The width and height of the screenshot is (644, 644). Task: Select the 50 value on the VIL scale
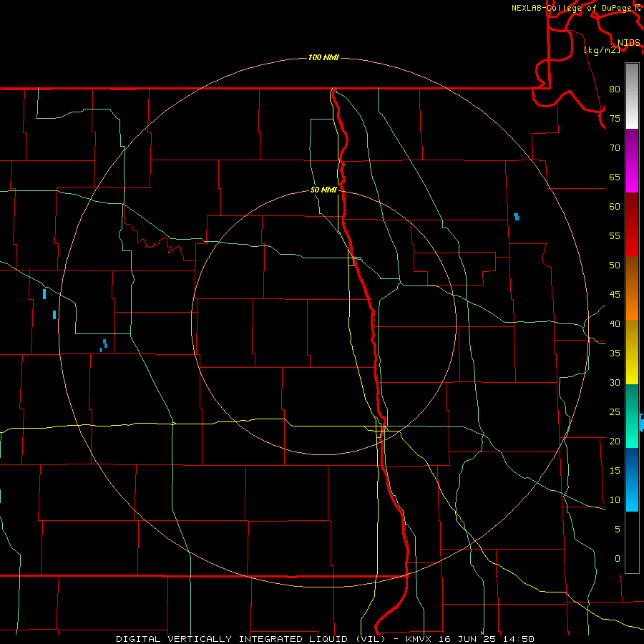coord(615,265)
